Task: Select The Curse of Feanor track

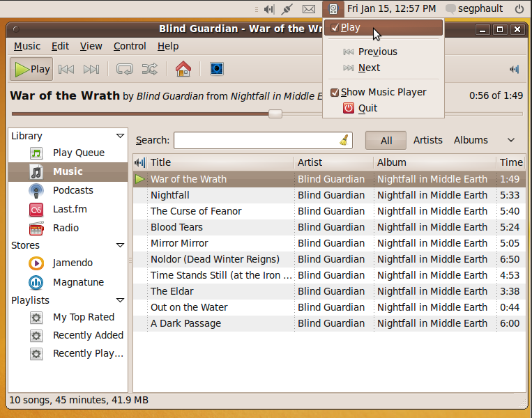Action: click(x=329, y=211)
